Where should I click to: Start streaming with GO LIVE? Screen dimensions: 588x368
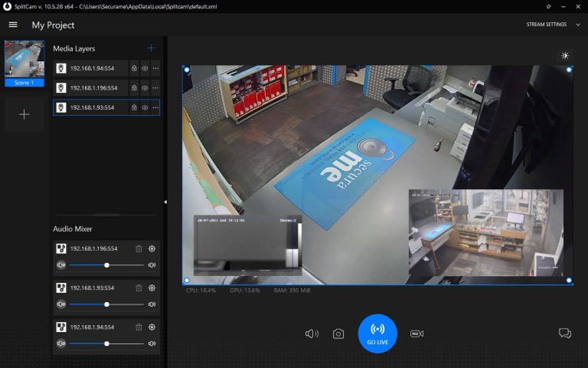(x=377, y=333)
